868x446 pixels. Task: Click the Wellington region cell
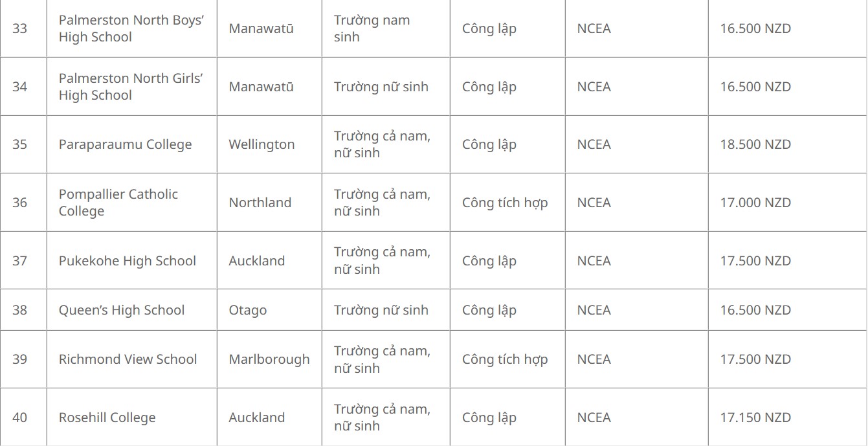262,144
